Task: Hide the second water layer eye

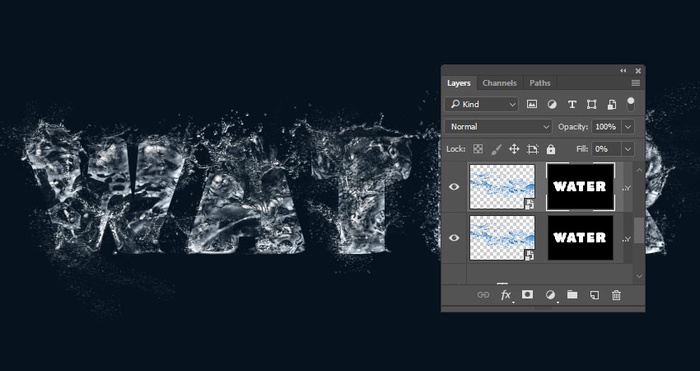Action: (x=454, y=238)
